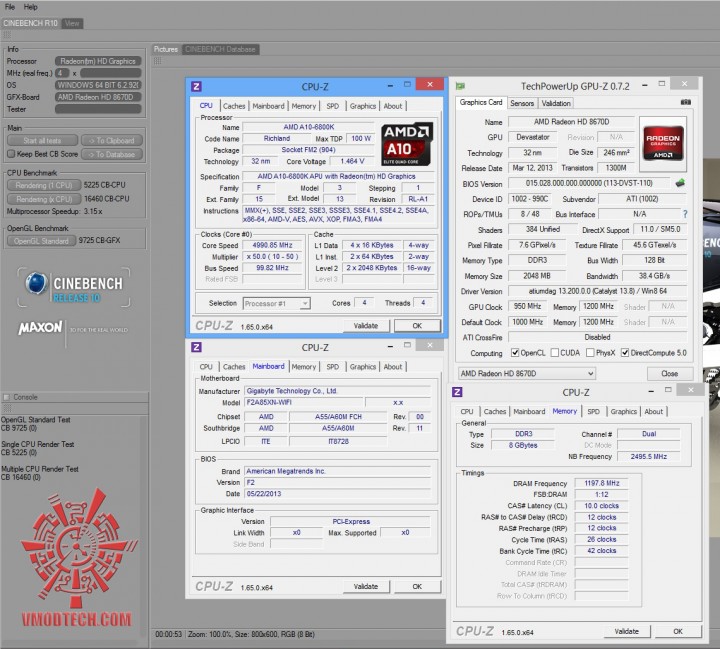Click the Processor name field in Cinebench Info
Image resolution: width=720 pixels, height=649 pixels.
click(x=98, y=61)
